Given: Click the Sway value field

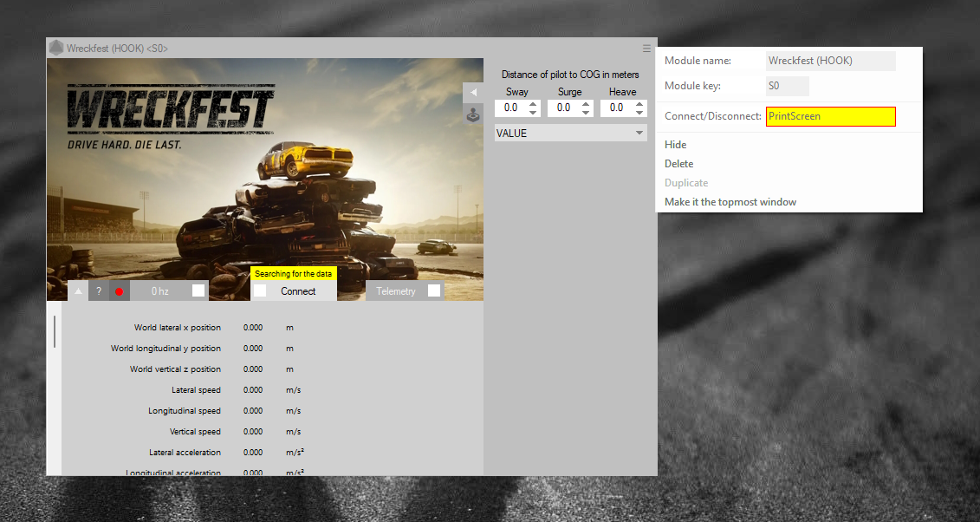Looking at the screenshot, I should [511, 108].
